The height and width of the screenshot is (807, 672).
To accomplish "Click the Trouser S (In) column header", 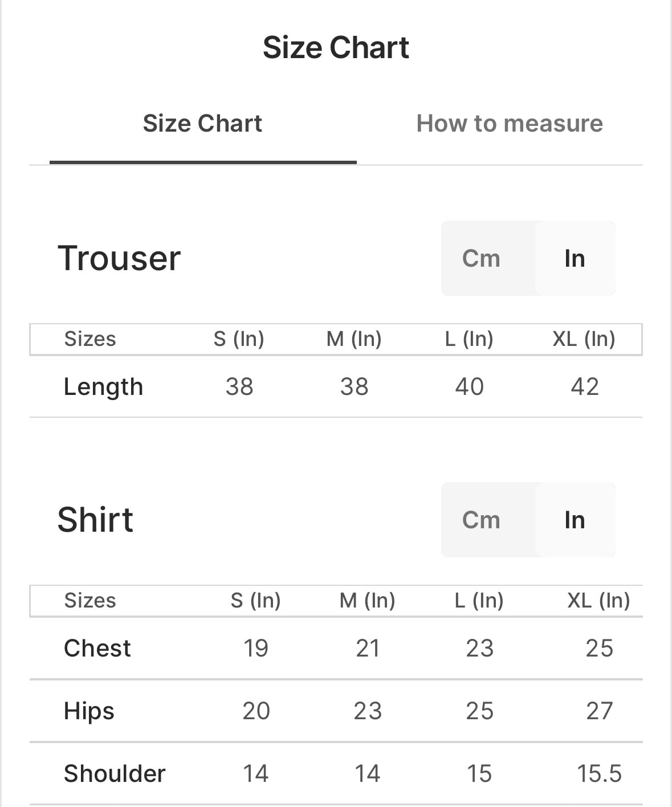I will pos(239,339).
